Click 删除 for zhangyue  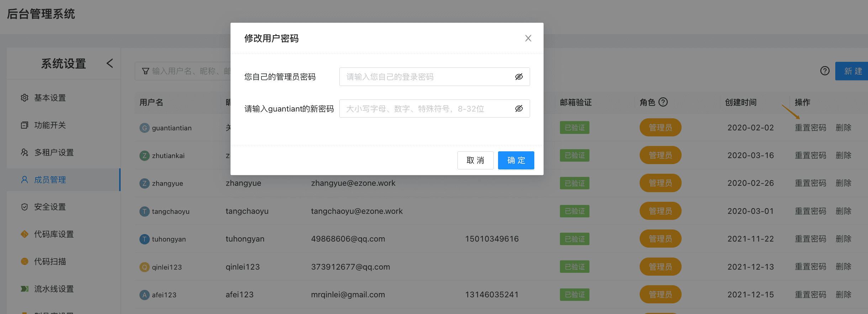tap(843, 183)
